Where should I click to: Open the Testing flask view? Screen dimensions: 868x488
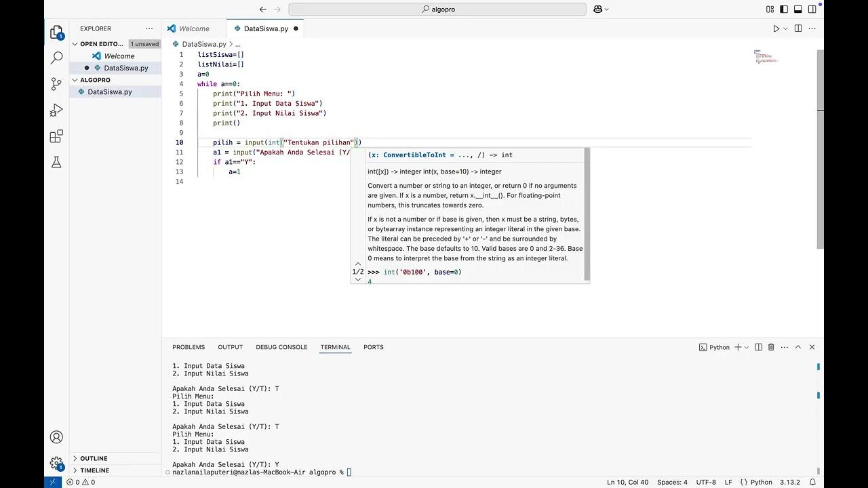click(57, 163)
